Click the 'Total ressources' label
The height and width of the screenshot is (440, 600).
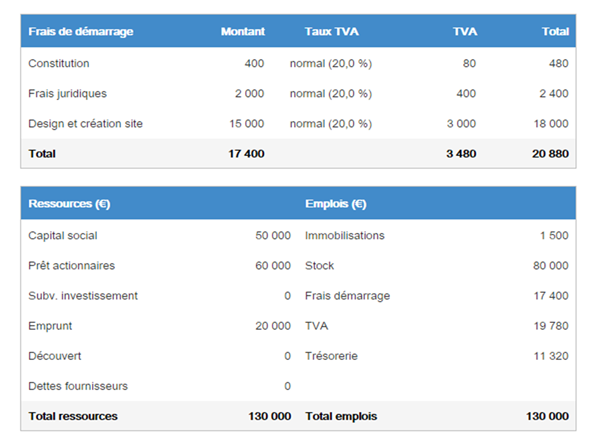[73, 416]
